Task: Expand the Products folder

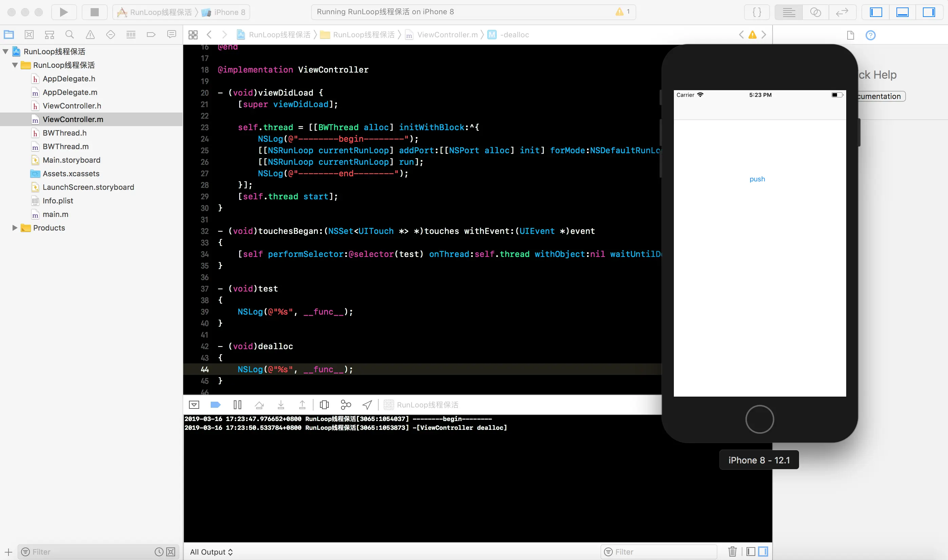Action: coord(15,227)
